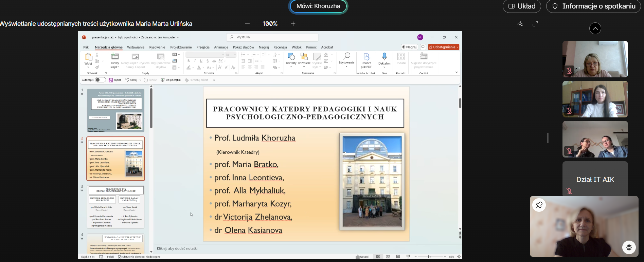Switch to the Wstawianie tab
The image size is (644, 262).
(x=136, y=47)
